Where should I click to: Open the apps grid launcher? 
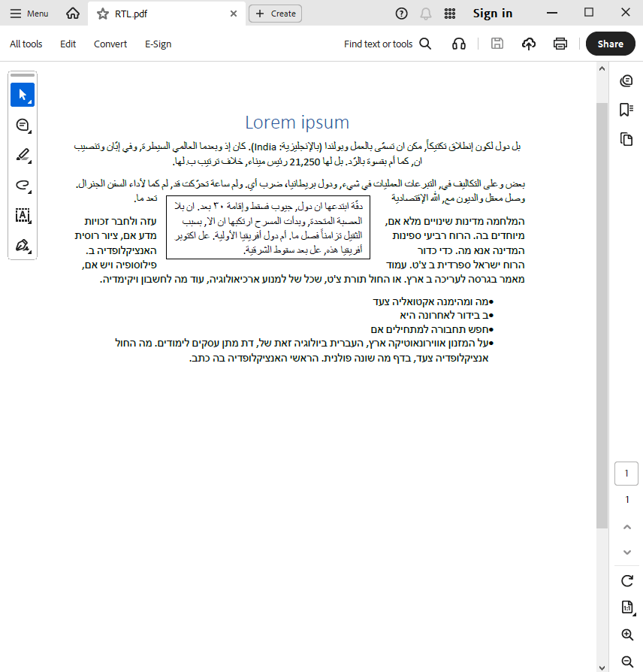(x=450, y=14)
